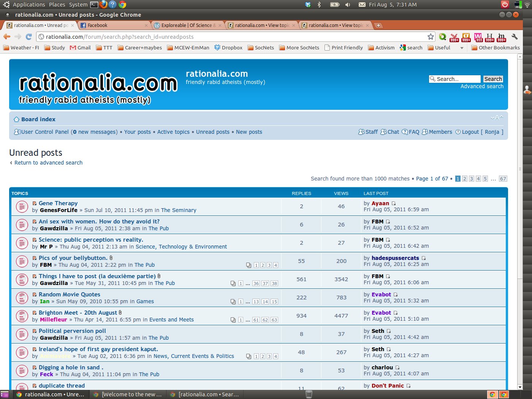Open the volume icon in system tray
This screenshot has width=532, height=399.
pyautogui.click(x=347, y=5)
